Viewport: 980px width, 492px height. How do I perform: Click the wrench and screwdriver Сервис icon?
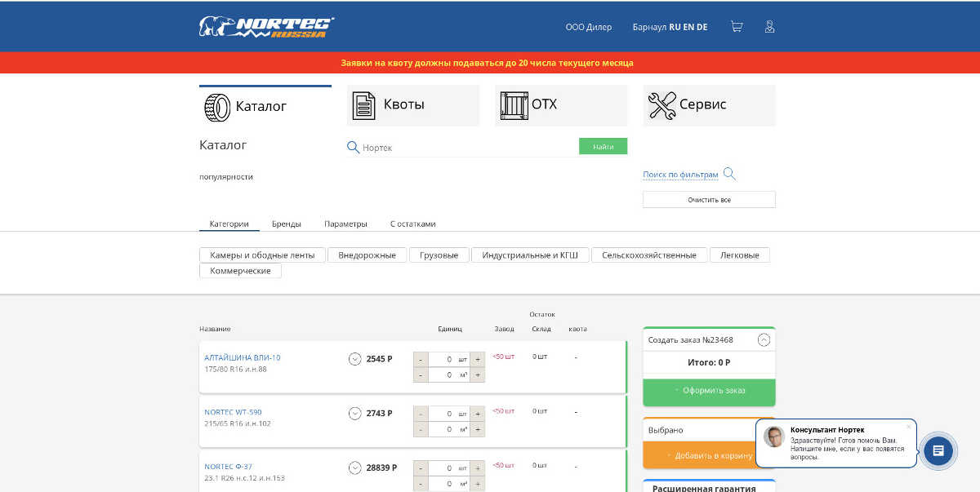pyautogui.click(x=662, y=106)
